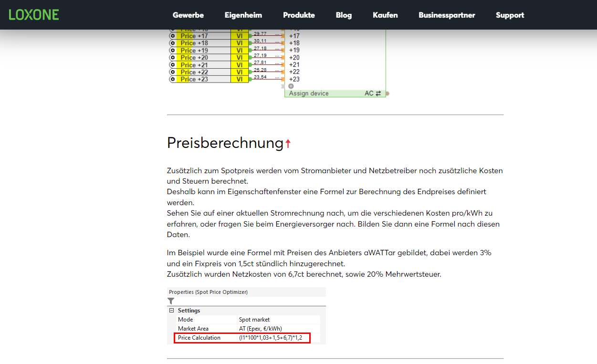The height and width of the screenshot is (364, 597).
Task: Click the gear icon of Price +23
Action: pos(173,79)
